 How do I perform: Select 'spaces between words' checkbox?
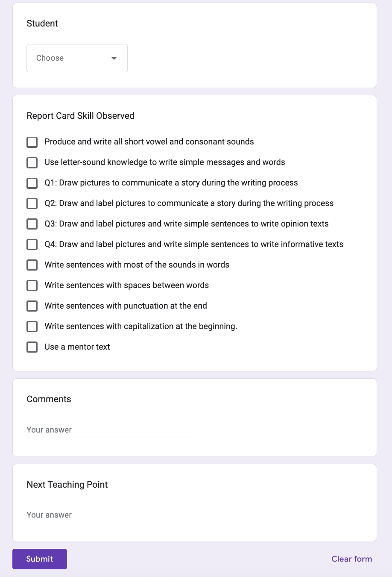click(x=32, y=286)
